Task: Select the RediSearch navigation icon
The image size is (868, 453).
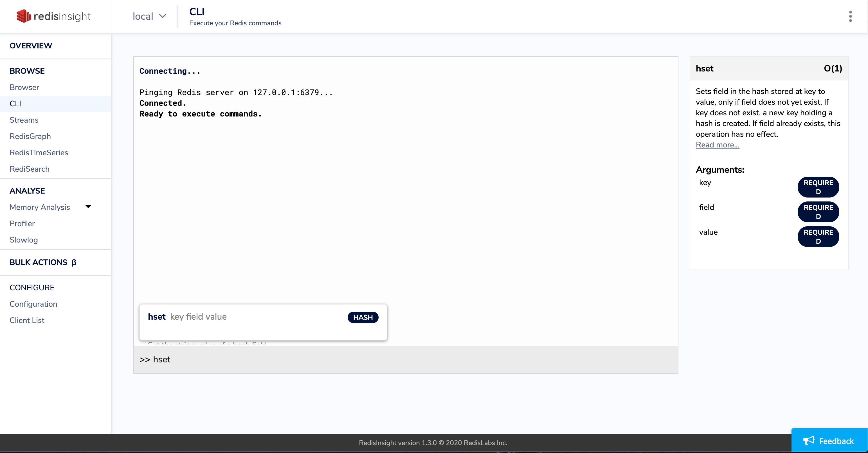Action: coord(29,168)
